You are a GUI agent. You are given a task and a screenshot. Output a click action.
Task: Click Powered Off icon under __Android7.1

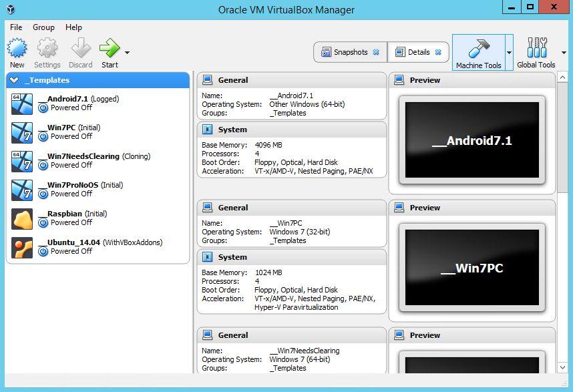tap(43, 108)
